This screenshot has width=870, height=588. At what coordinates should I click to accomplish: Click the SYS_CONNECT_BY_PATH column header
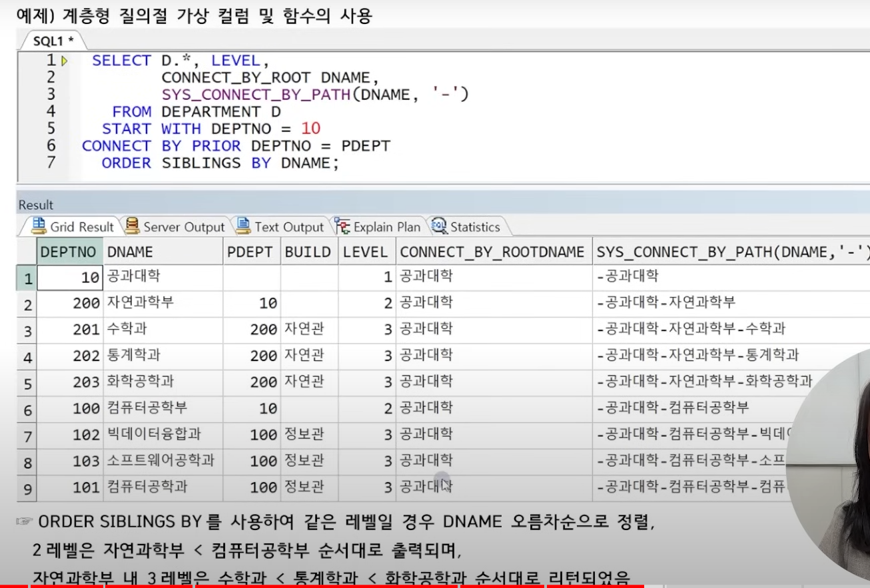point(731,252)
